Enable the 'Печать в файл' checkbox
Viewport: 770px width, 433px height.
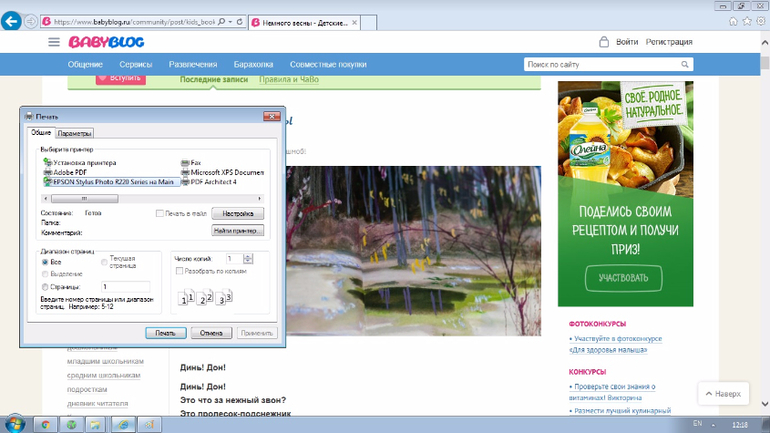click(160, 213)
